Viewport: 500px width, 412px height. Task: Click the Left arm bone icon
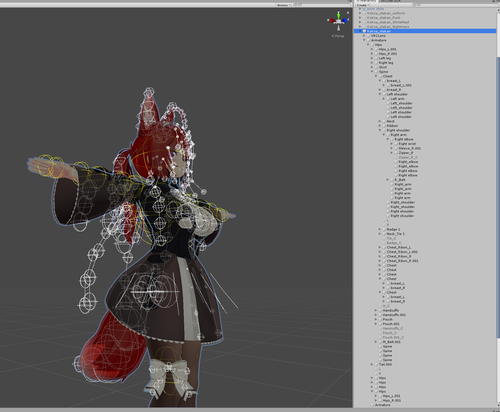click(x=388, y=99)
